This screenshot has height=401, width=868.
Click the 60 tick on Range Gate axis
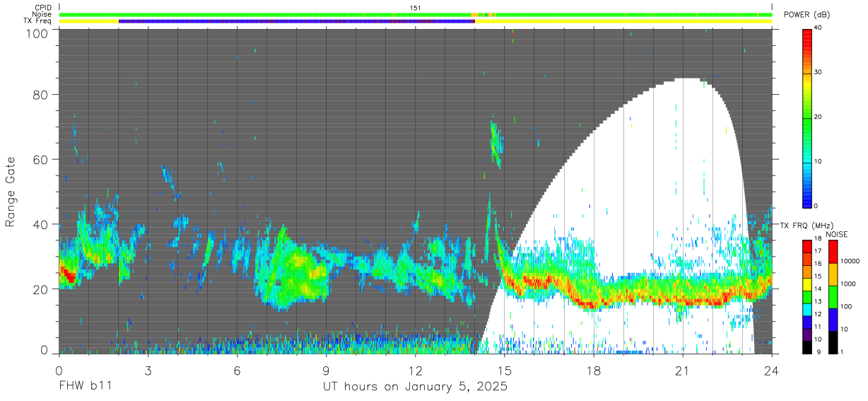pos(41,159)
